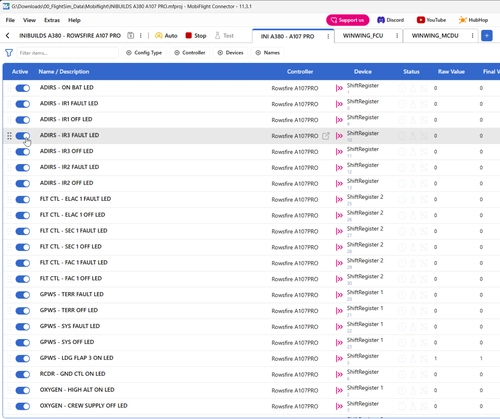Open the three-dot menu on WINWING_FCU tab
This screenshot has width=500, height=419.
click(397, 36)
